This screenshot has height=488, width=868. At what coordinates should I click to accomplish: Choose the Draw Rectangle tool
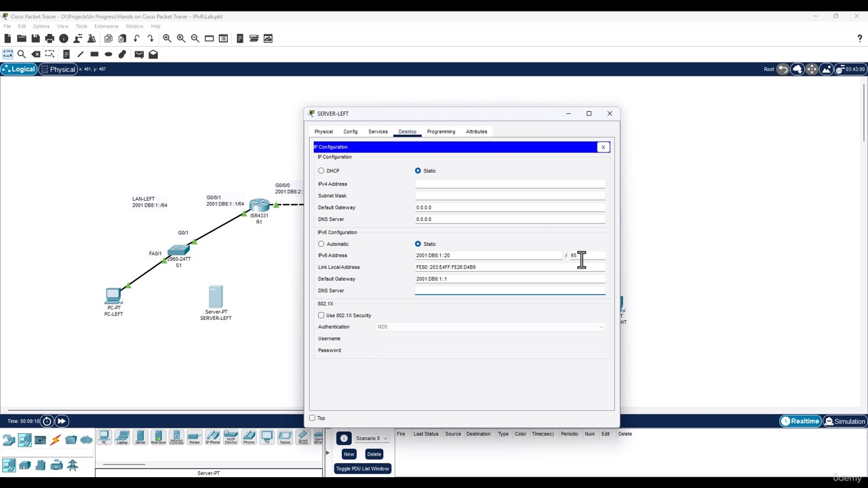[x=94, y=54]
